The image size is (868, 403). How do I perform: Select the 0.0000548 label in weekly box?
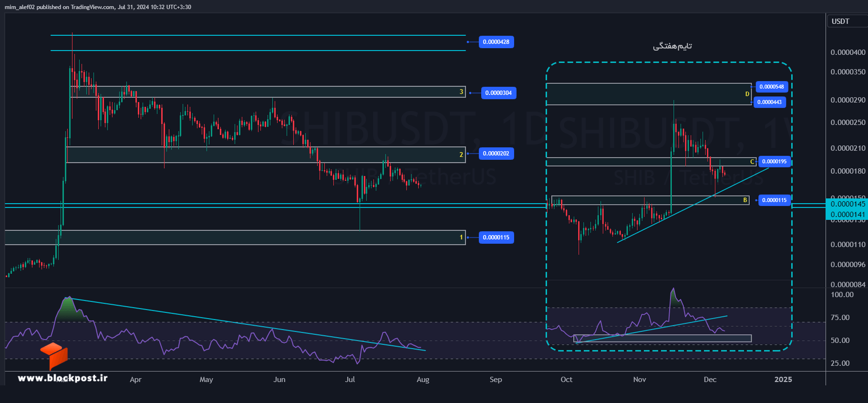(x=772, y=87)
